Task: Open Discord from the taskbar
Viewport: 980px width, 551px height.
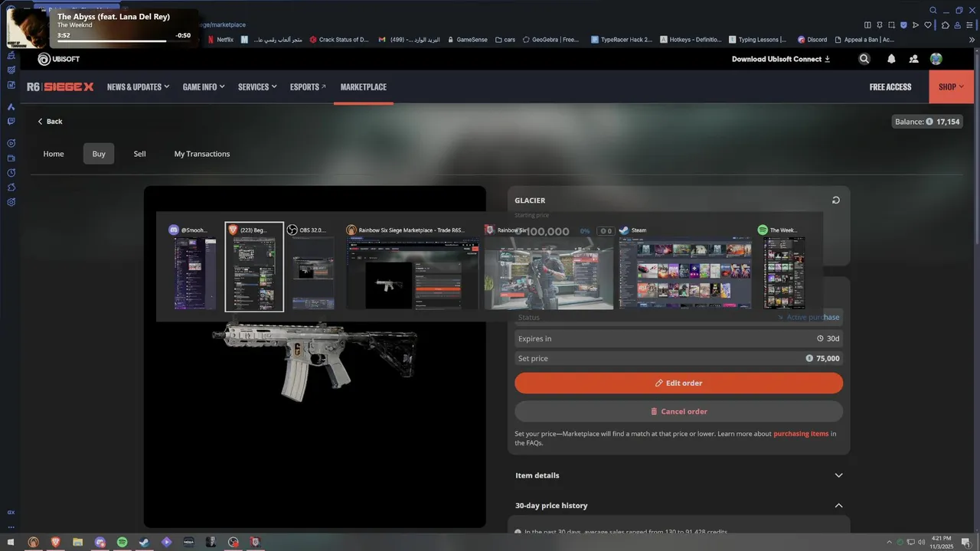Action: click(x=100, y=542)
